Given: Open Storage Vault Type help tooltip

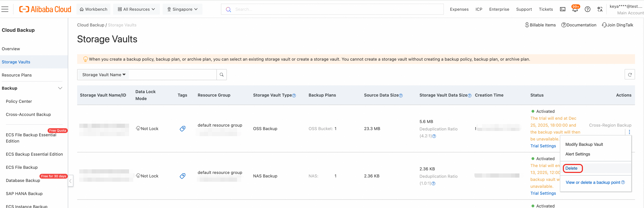Looking at the screenshot, I should pyautogui.click(x=294, y=96).
